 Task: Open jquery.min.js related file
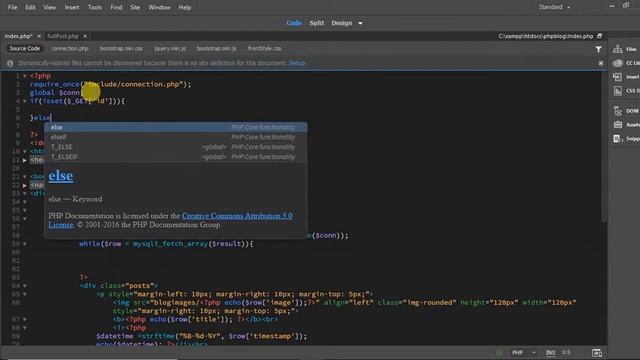click(x=170, y=49)
